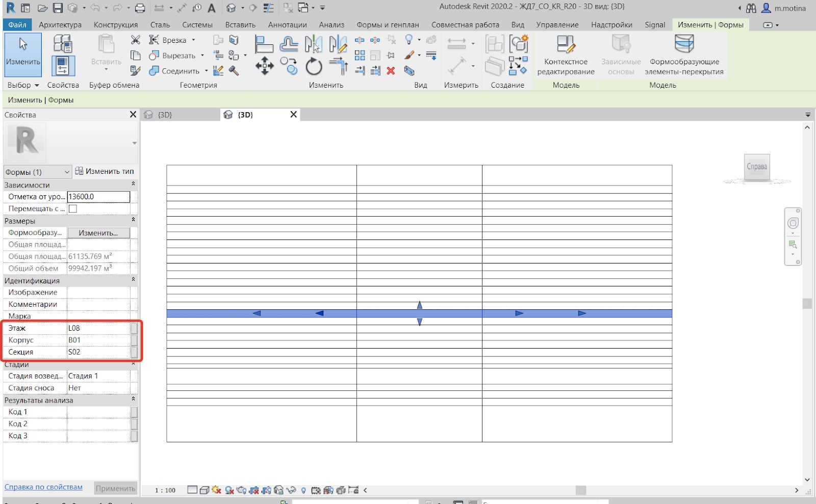
Task: Click the Cut to clipboard scissors icon
Action: [135, 40]
